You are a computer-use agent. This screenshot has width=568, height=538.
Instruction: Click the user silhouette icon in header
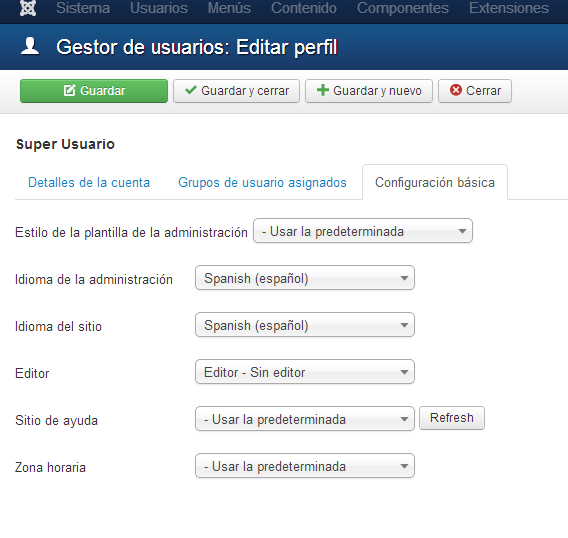coord(30,46)
